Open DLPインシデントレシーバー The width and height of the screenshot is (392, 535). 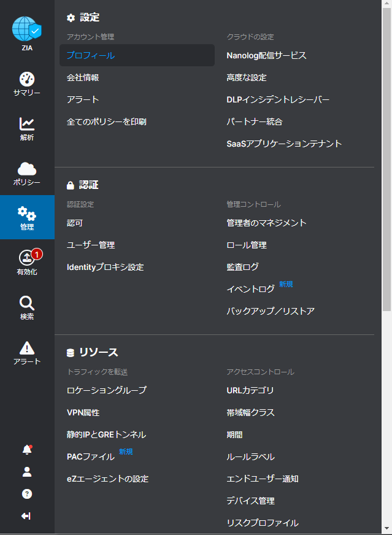click(278, 99)
